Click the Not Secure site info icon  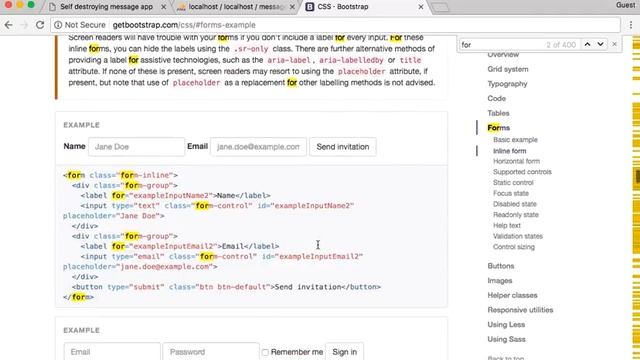(58, 25)
